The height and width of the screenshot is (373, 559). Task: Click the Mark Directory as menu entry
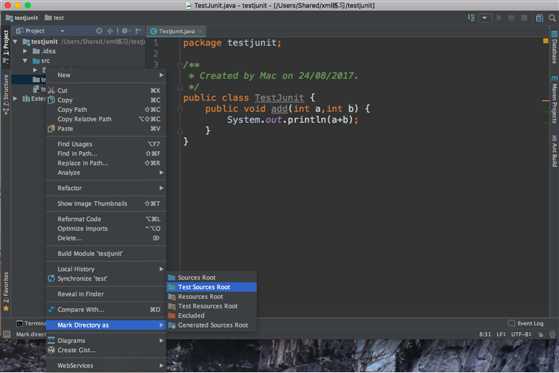tap(107, 325)
